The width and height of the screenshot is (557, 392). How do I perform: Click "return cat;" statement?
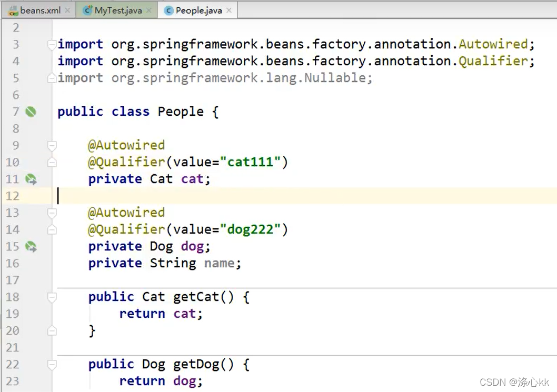[x=161, y=314]
